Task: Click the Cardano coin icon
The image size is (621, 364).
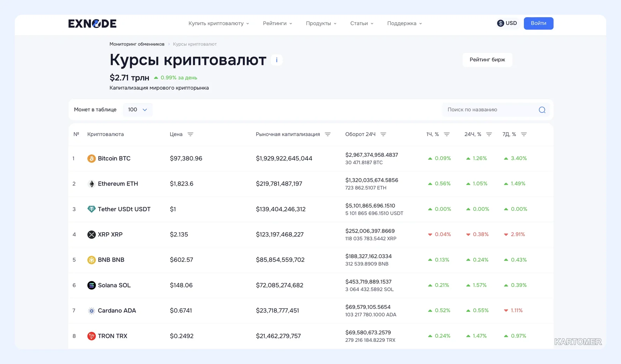Action: click(91, 311)
